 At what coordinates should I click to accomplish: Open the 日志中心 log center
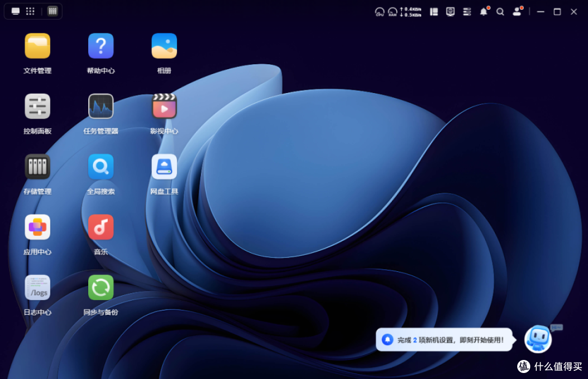point(37,288)
